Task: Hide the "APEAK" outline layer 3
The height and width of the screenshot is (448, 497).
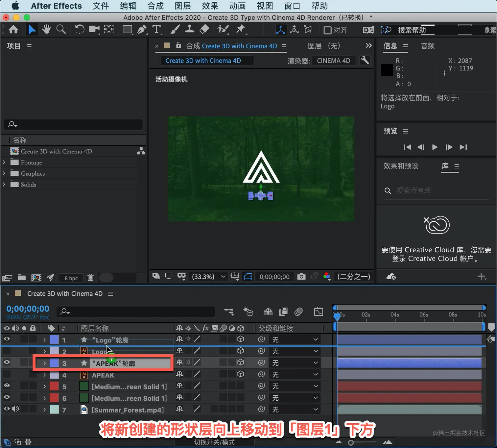Action: tap(7, 362)
